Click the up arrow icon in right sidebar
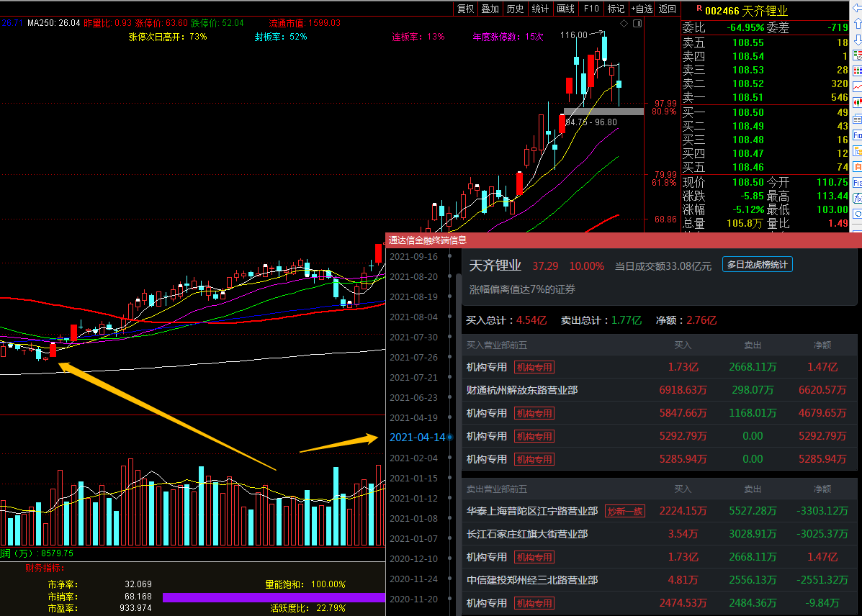This screenshot has height=616, width=862. [857, 26]
